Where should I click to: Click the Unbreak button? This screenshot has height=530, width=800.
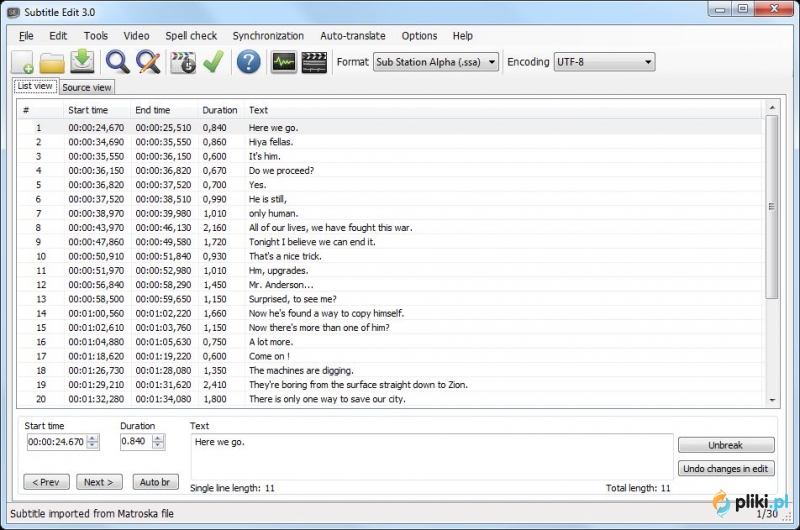coord(726,445)
